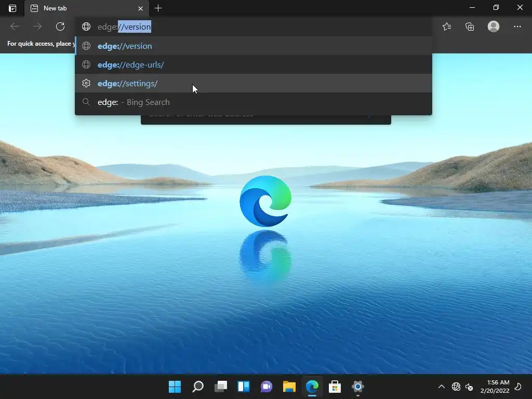
Task: Open File Explorer on taskbar
Action: tap(289, 387)
